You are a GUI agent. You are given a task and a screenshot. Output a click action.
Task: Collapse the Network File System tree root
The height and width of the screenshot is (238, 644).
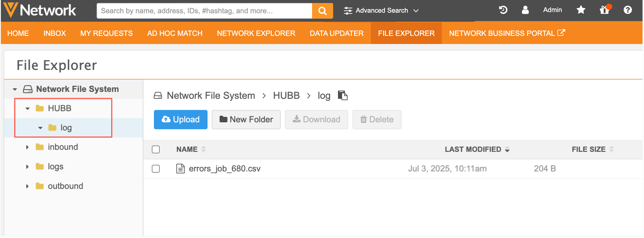[15, 89]
